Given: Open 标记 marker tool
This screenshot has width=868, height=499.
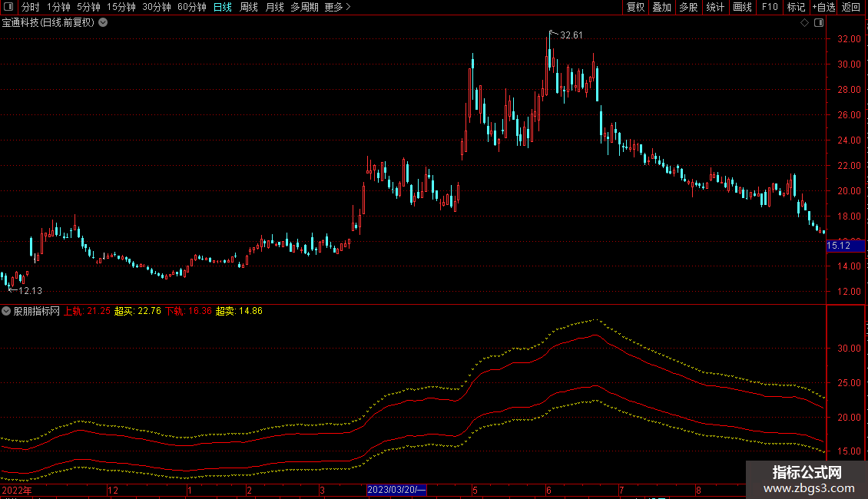Looking at the screenshot, I should click(x=796, y=7).
